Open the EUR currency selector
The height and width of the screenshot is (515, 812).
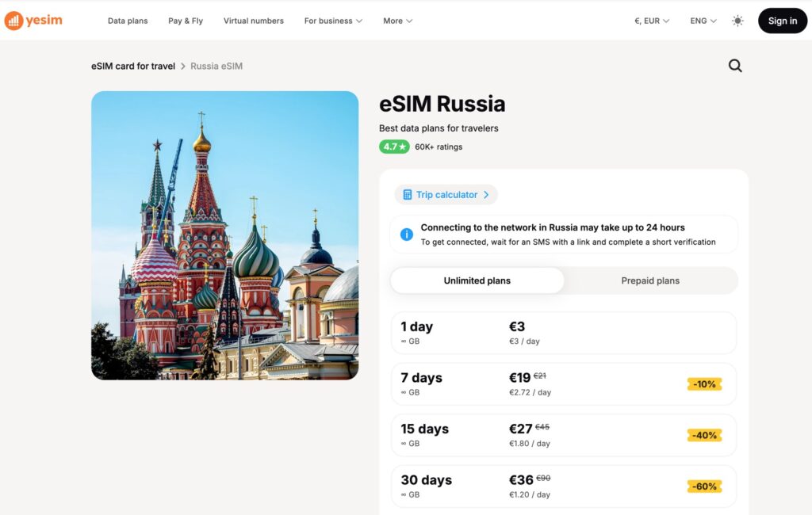(x=652, y=21)
